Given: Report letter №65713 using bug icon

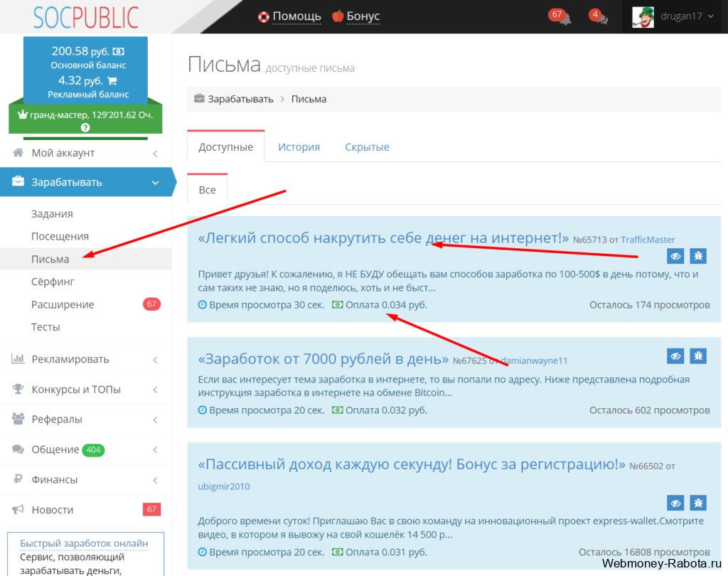Looking at the screenshot, I should click(x=698, y=256).
